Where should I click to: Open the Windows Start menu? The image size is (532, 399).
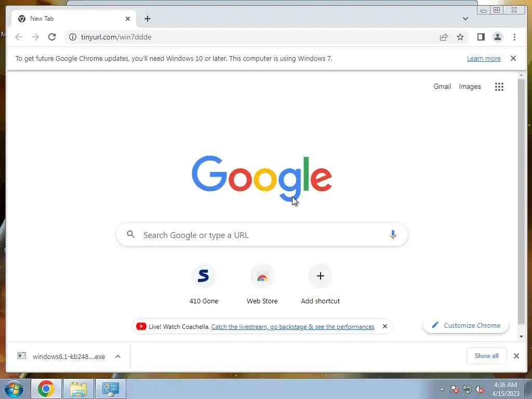point(14,389)
